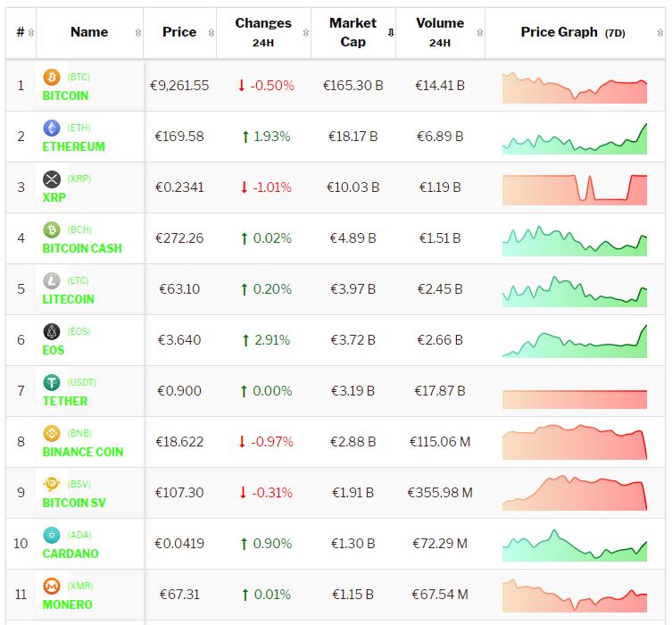Open the BITCOIN SV name link
672x625 pixels.
tap(74, 503)
